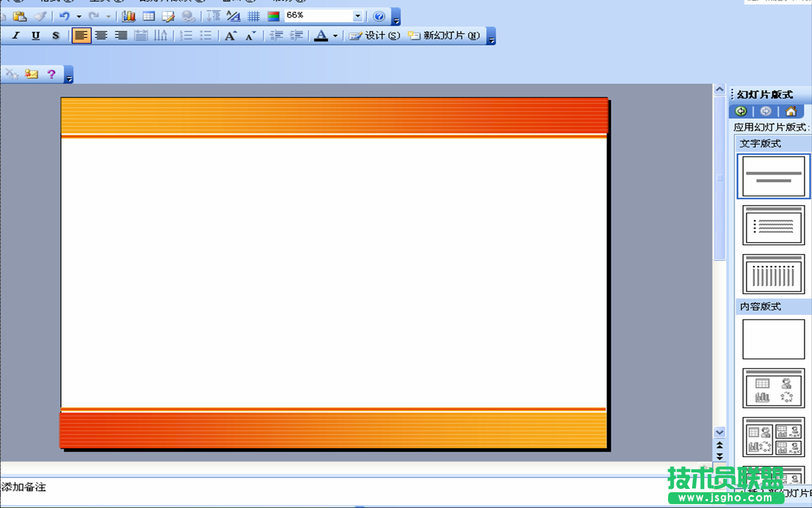This screenshot has width=812, height=508.
Task: Click the Insert Table icon
Action: click(148, 16)
